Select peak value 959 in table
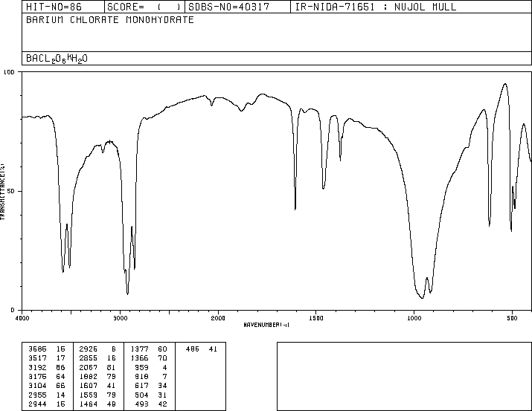The width and height of the screenshot is (532, 411). (141, 367)
